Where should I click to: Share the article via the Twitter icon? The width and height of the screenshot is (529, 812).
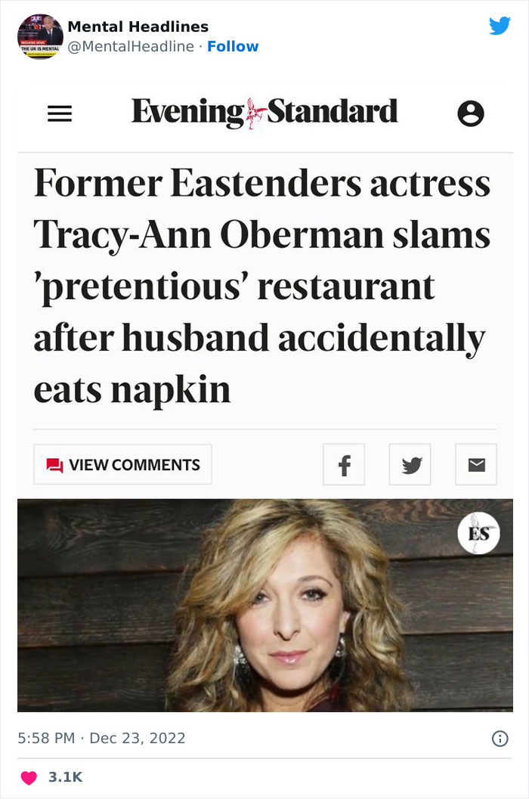(x=410, y=464)
